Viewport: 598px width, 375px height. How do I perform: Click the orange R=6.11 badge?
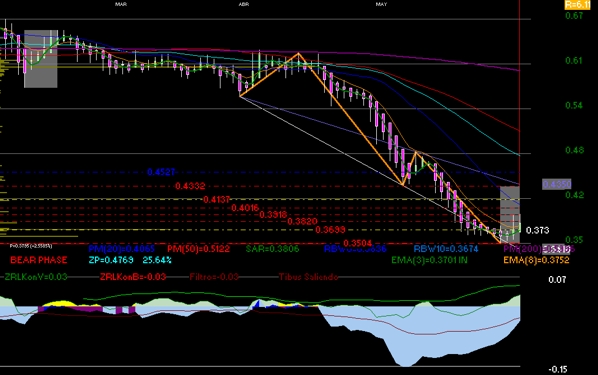(x=577, y=5)
